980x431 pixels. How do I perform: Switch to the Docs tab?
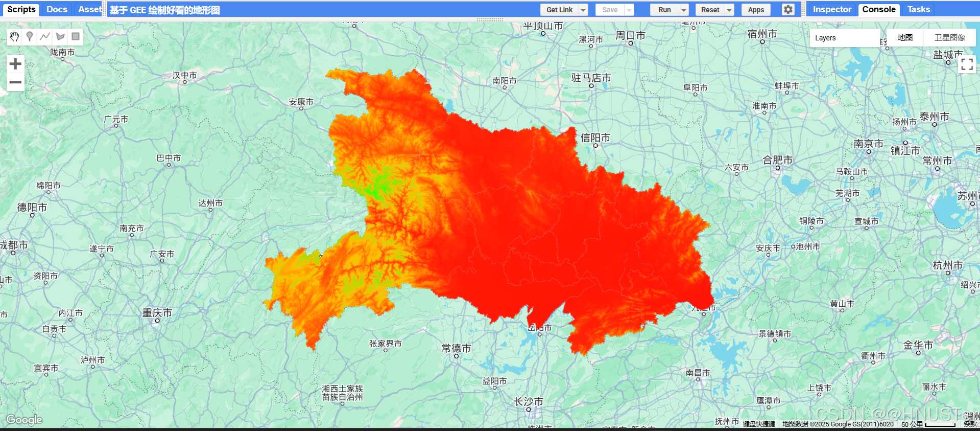[57, 9]
